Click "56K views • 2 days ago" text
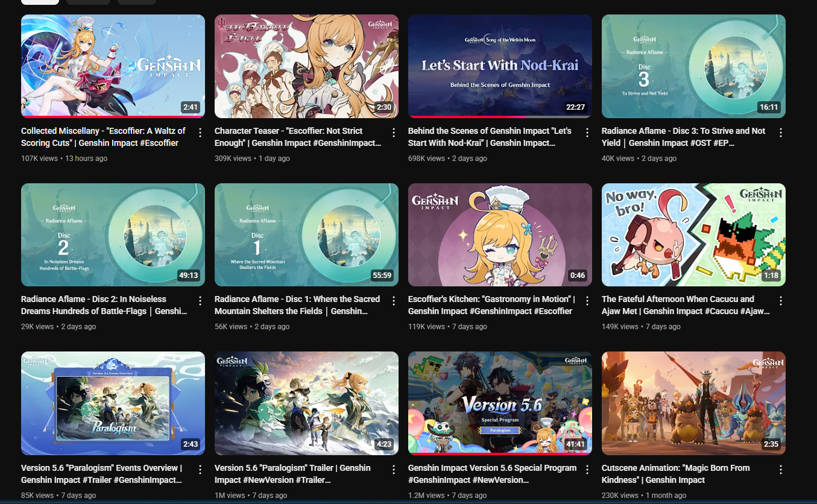The height and width of the screenshot is (504, 817). 252,327
